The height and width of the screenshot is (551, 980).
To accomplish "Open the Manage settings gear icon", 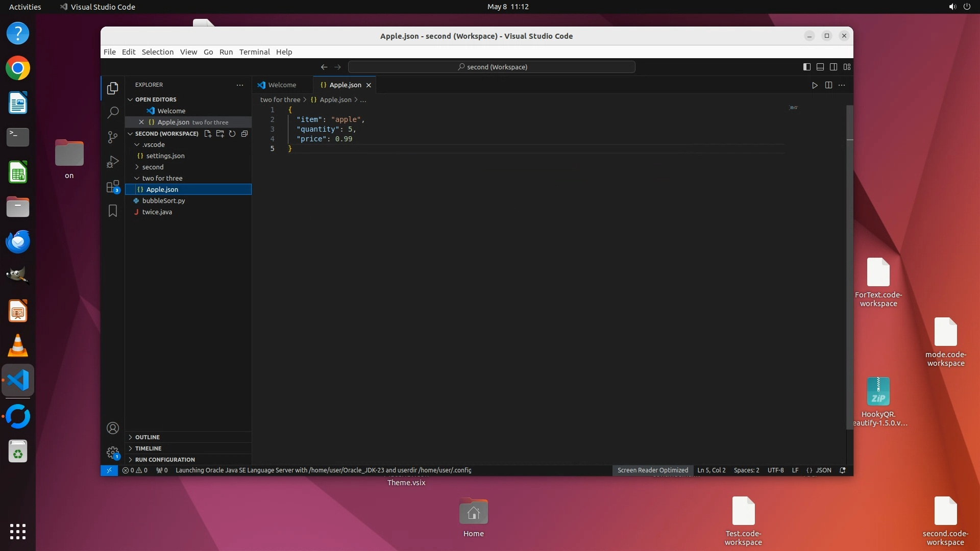I will 113,453.
